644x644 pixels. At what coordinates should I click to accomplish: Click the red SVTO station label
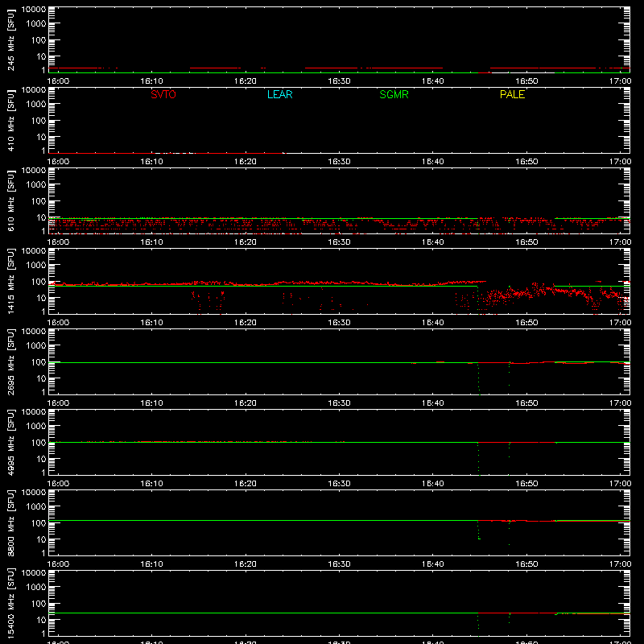point(163,94)
